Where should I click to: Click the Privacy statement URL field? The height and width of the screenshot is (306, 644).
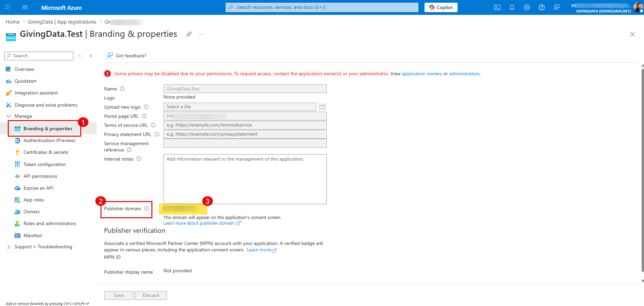[x=245, y=134]
